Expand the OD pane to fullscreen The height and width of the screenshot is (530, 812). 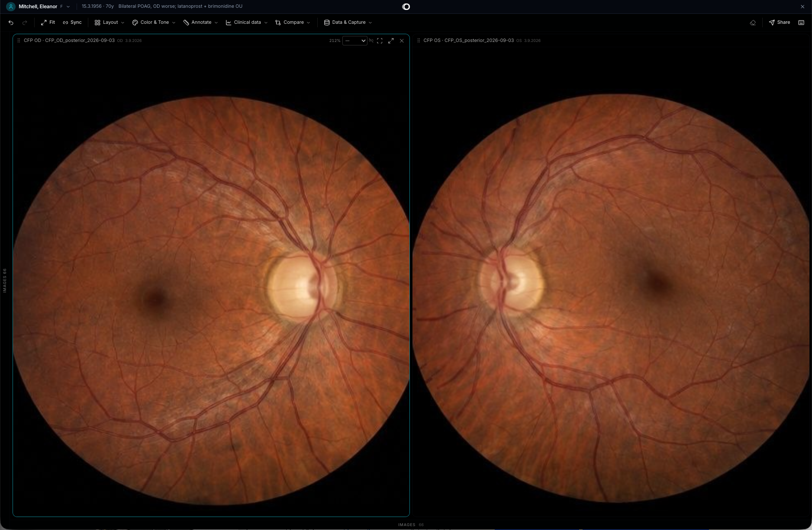391,41
